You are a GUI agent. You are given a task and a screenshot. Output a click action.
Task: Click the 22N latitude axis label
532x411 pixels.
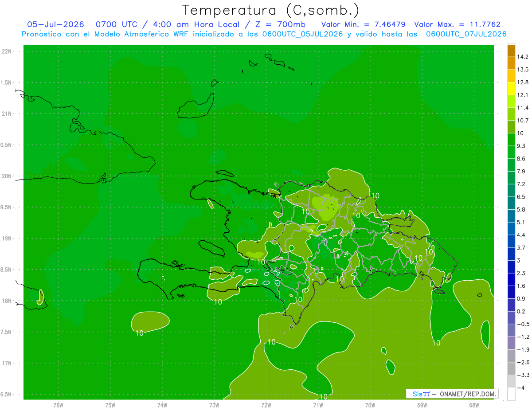[x=8, y=51]
